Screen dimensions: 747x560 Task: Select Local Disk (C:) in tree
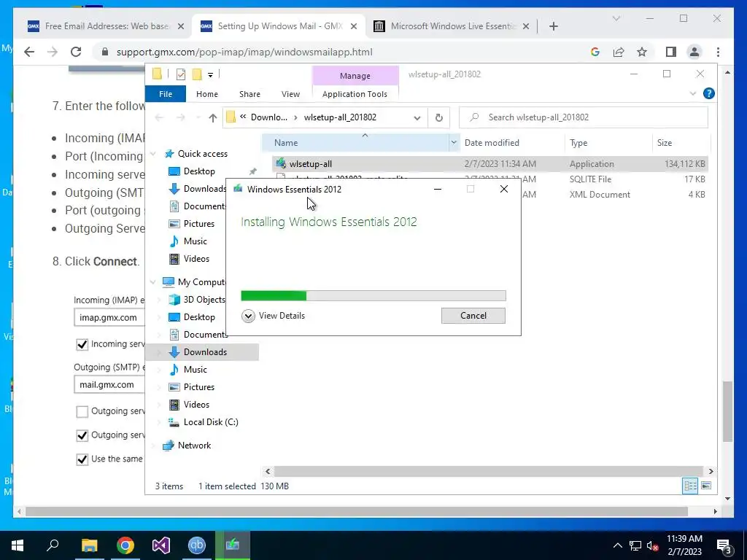point(211,422)
